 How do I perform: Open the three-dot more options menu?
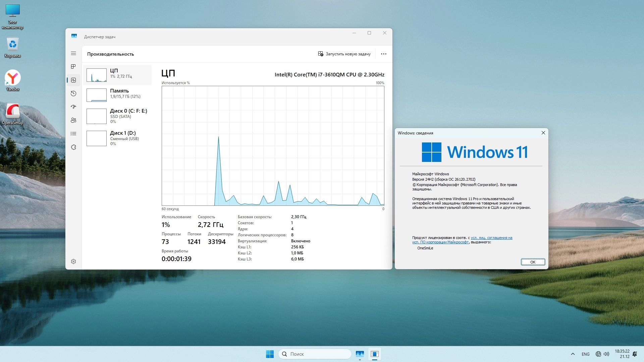point(384,54)
